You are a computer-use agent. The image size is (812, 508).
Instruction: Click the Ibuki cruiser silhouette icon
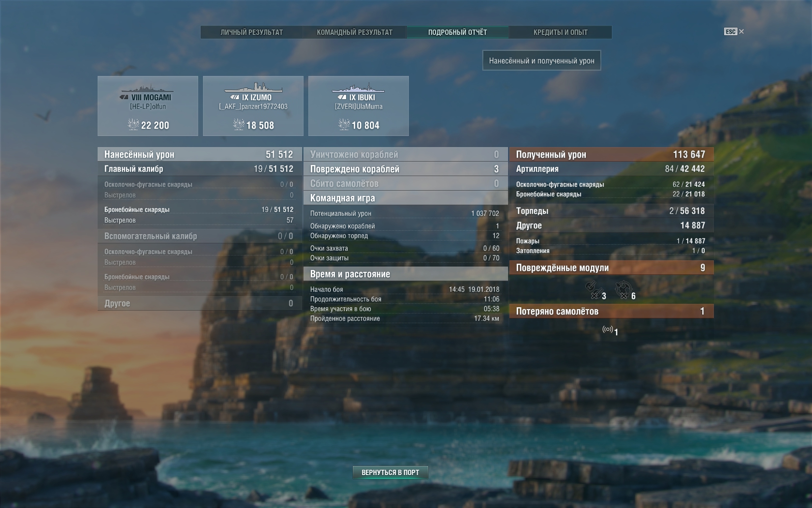(358, 88)
